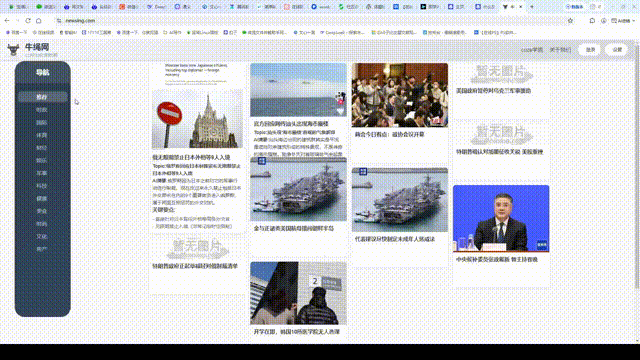Reload the page with the refresh icon
This screenshot has width=640, height=360.
[28, 20]
